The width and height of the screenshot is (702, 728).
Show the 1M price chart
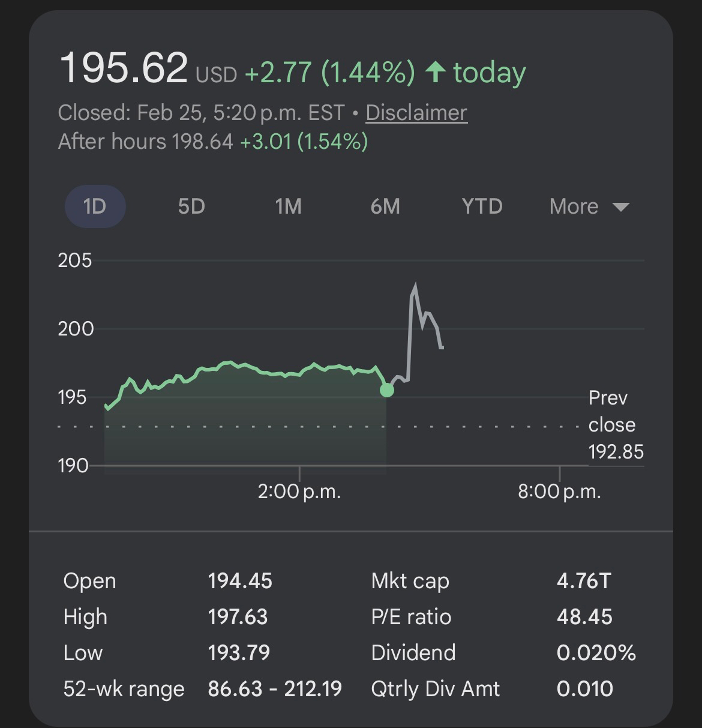tap(288, 206)
